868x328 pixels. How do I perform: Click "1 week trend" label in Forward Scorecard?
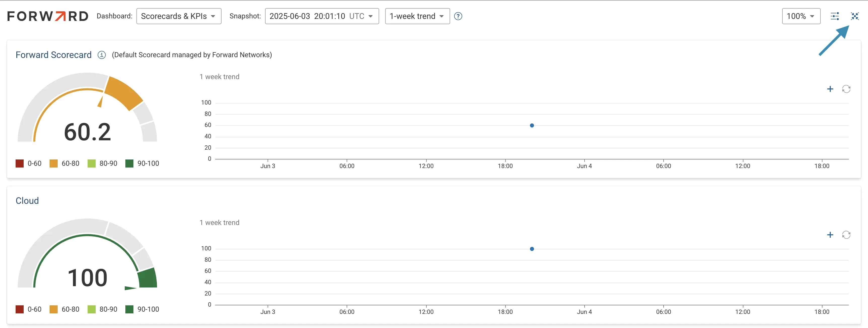(219, 77)
